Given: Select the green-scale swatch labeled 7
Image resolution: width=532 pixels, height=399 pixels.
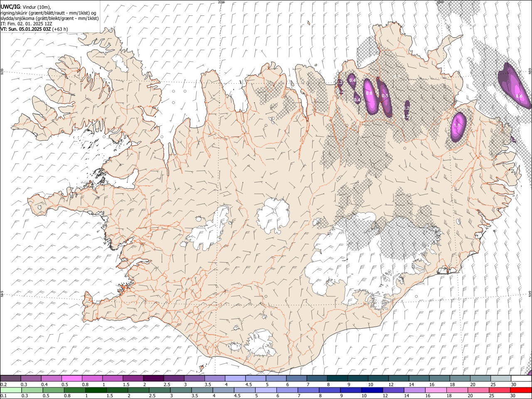Looking at the screenshot, I should coord(309,390).
